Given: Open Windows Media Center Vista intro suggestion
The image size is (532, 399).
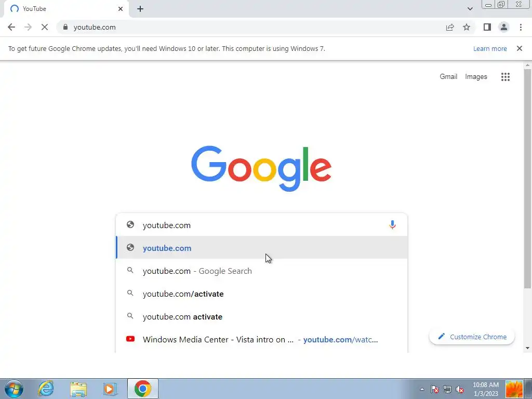Looking at the screenshot, I should click(x=261, y=339).
